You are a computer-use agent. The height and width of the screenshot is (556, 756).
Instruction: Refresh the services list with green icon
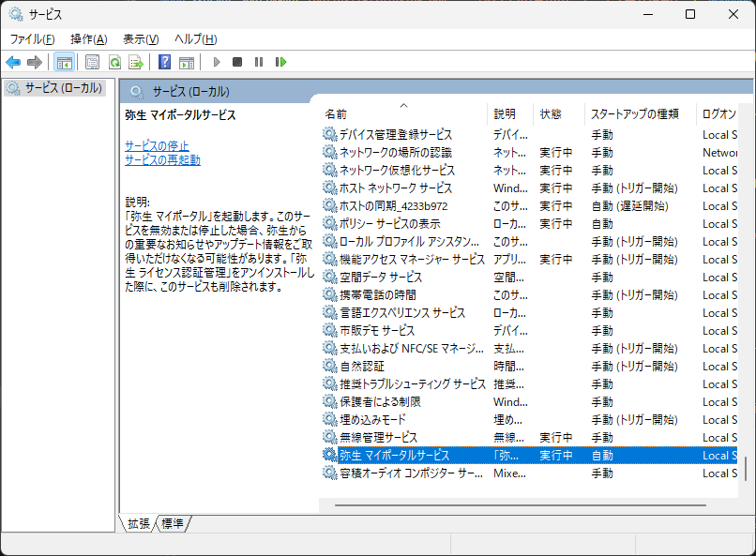(x=114, y=62)
